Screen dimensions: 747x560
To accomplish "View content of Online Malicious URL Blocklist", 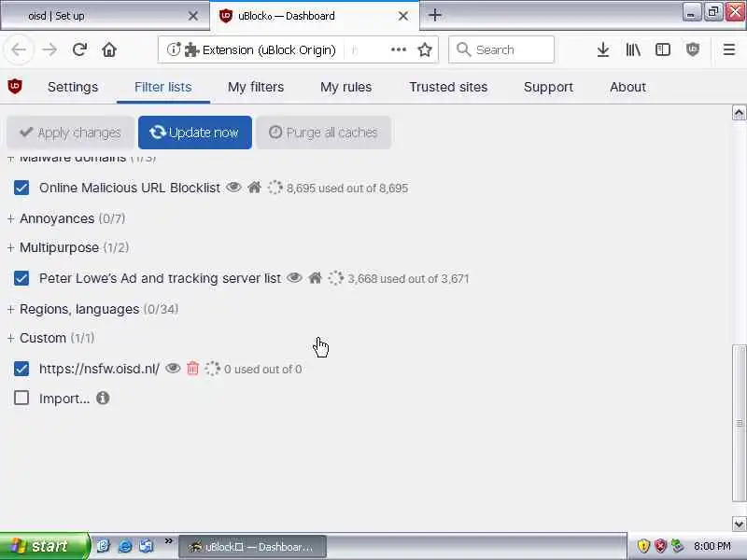I will [x=233, y=188].
